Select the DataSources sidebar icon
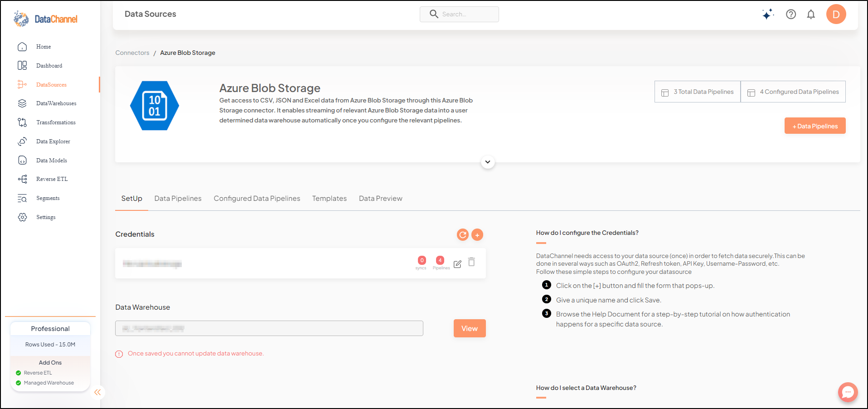 (22, 84)
